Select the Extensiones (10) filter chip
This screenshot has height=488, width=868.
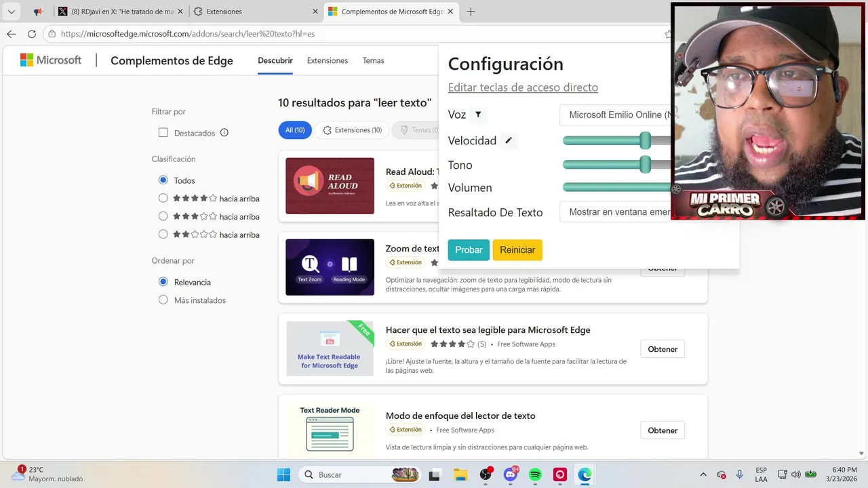[x=352, y=130]
